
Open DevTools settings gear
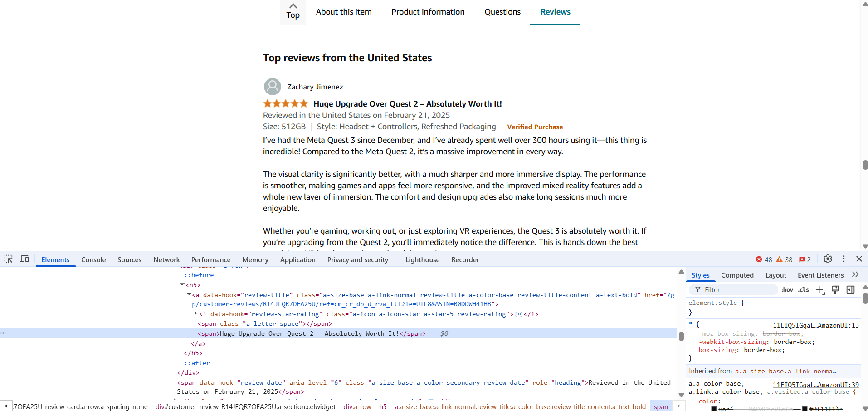tap(828, 259)
